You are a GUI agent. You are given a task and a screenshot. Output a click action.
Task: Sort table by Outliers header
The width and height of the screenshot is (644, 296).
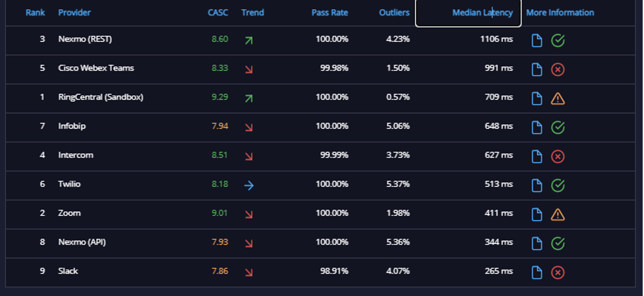coord(394,13)
